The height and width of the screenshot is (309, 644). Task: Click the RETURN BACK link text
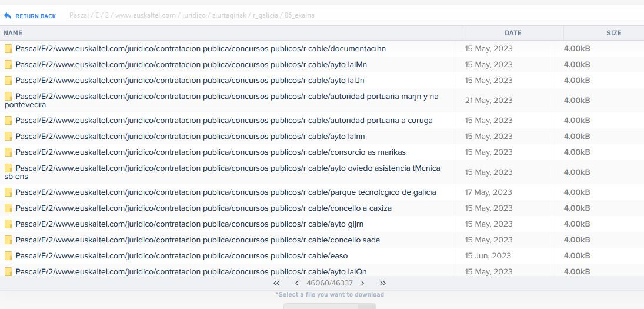pos(36,16)
